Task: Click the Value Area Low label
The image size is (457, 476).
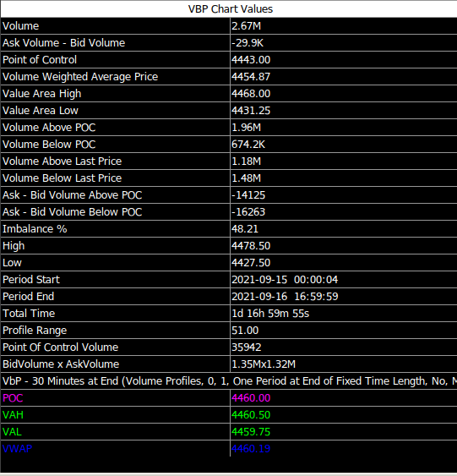Action: click(41, 111)
